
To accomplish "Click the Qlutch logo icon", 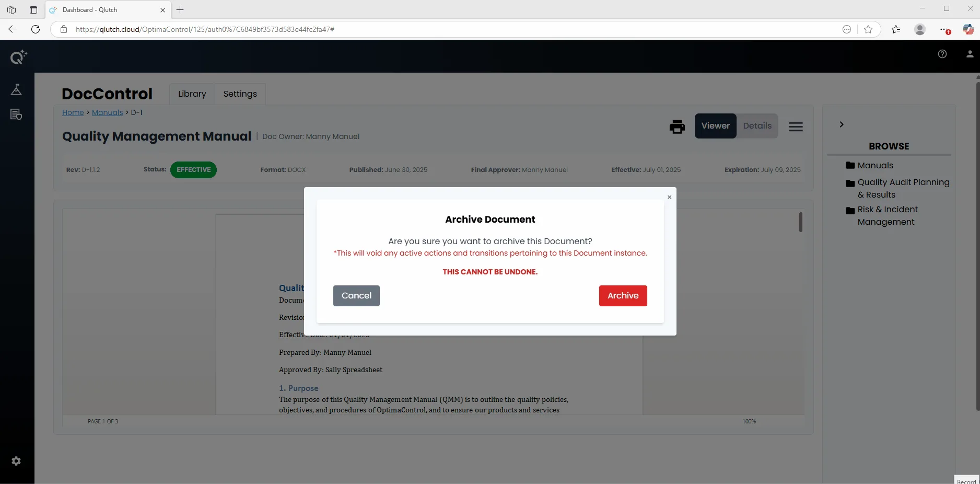I will point(18,57).
